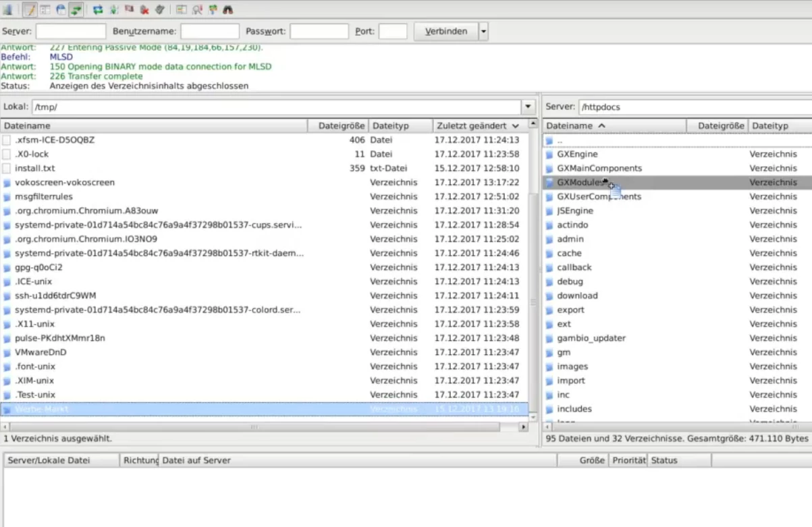The image size is (812, 527).
Task: Click the actindo folder icon
Action: [x=549, y=225]
